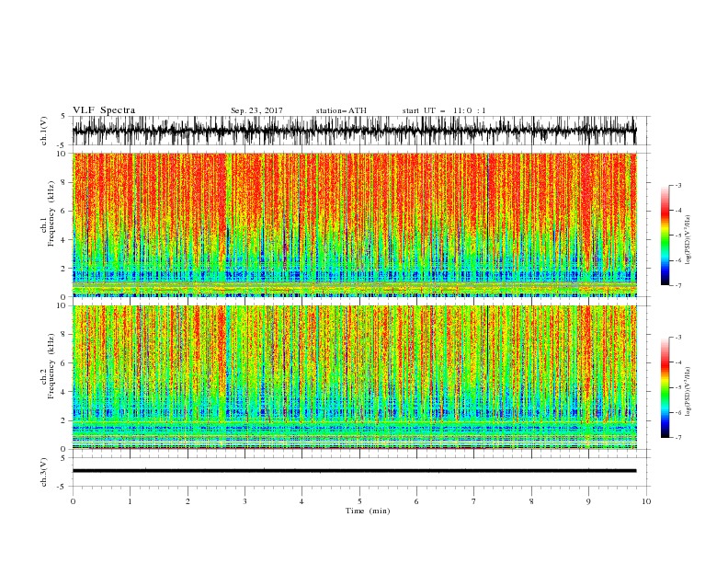Click the 'VLF Spectra' title text
The width and height of the screenshot is (728, 563).
tap(104, 110)
